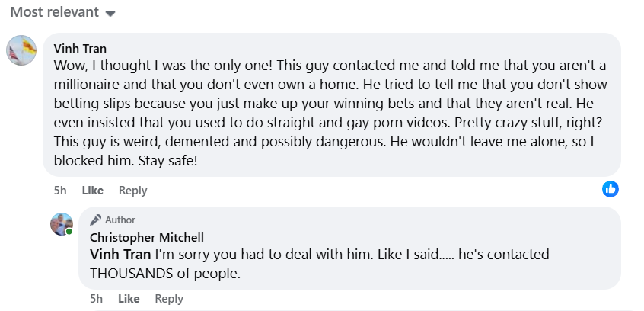Viewport: 644px width, 311px height.
Task: Click the Christopher Mitchell author name
Action: point(147,237)
